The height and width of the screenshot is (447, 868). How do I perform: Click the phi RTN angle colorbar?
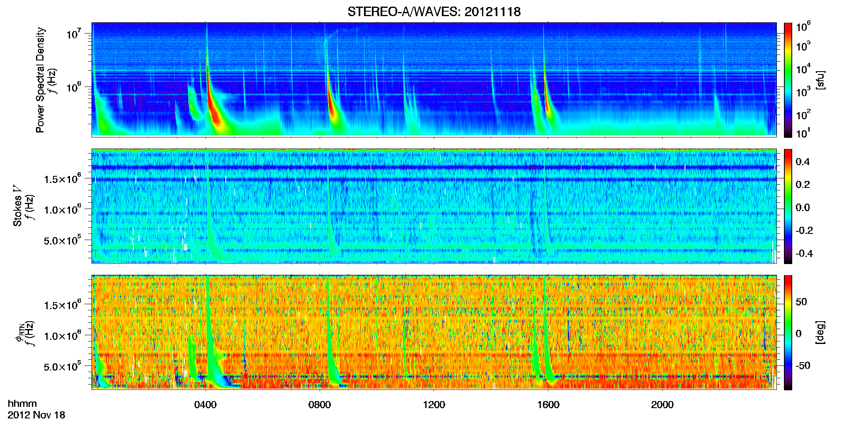pos(788,332)
